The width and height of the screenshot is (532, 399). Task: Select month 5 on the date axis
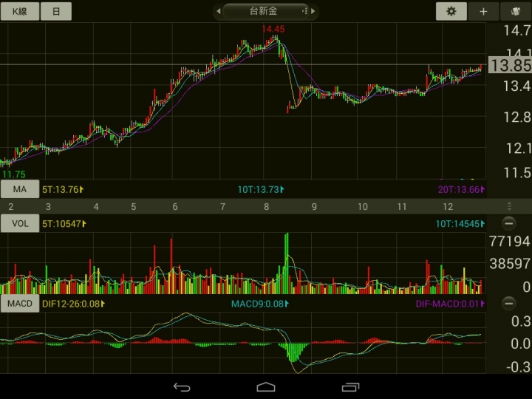[x=134, y=206]
